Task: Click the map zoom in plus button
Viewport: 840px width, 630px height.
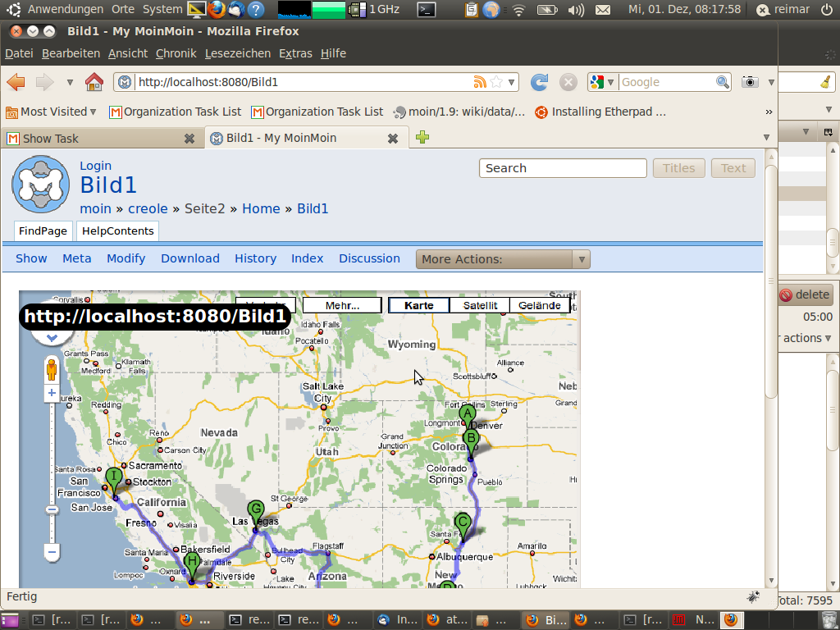Action: [x=52, y=394]
